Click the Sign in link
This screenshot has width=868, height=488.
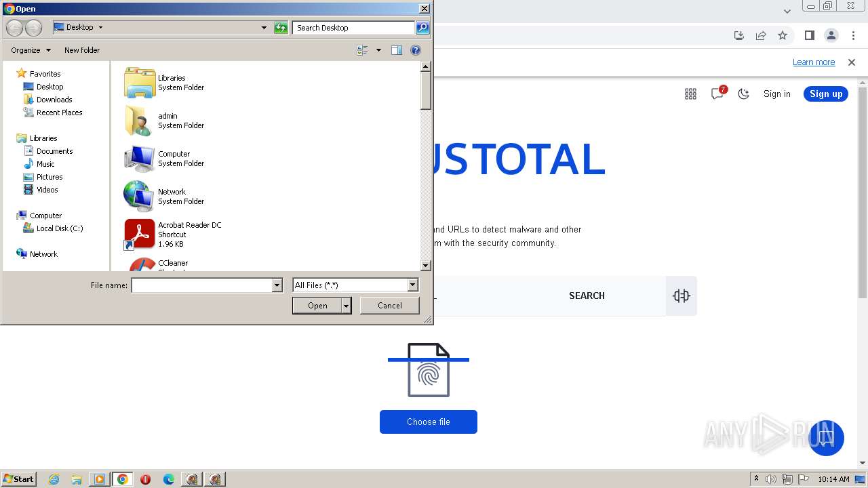(x=777, y=94)
